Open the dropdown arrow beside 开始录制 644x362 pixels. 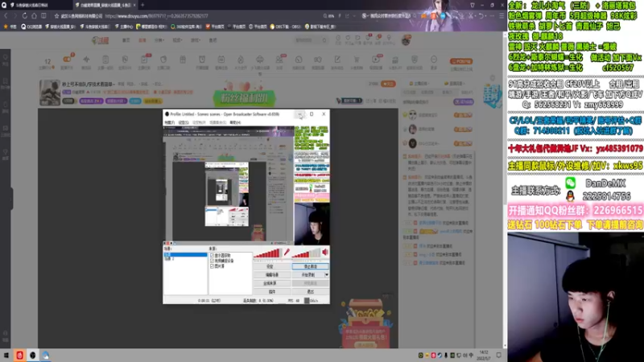pos(327,274)
